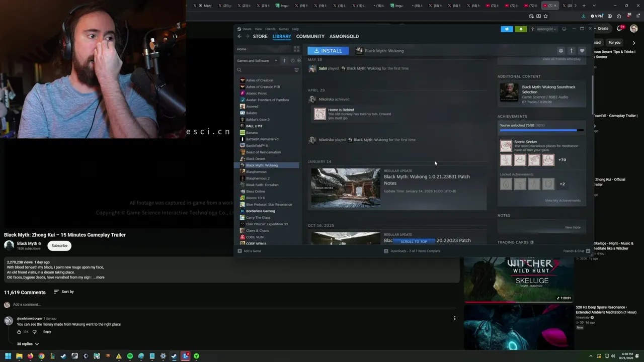Open January 14 patch notes thumbnail
The height and width of the screenshot is (362, 644).
coord(346,188)
